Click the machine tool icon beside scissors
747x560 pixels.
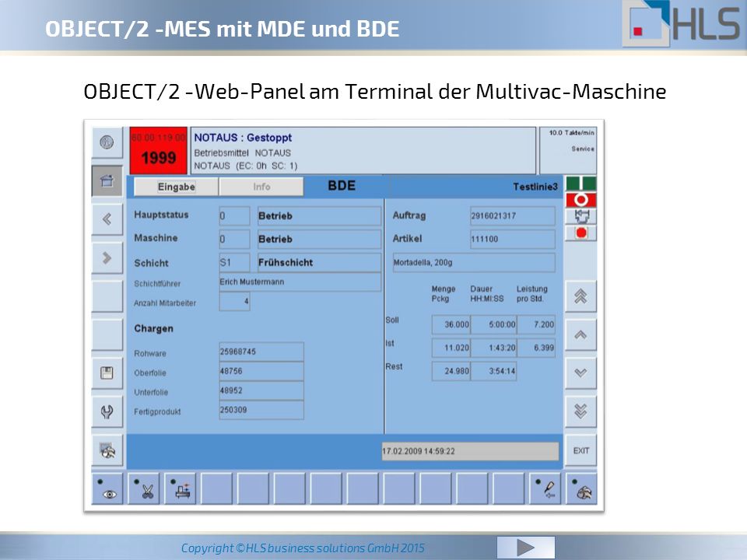(181, 488)
